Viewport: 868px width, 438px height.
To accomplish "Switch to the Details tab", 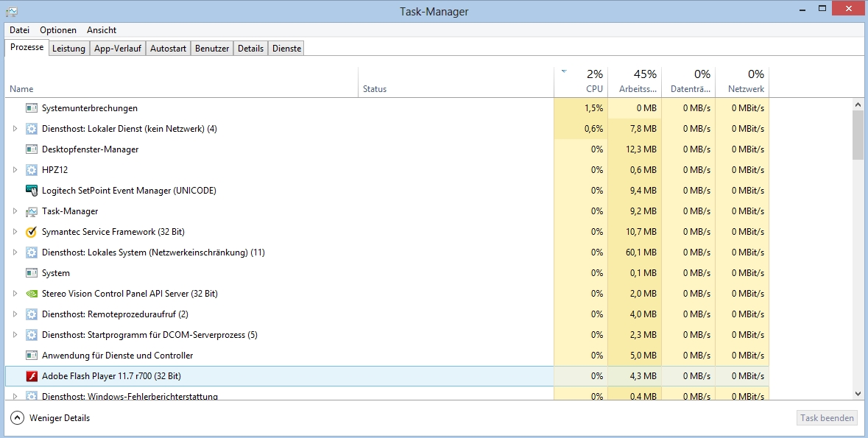I will [x=251, y=48].
